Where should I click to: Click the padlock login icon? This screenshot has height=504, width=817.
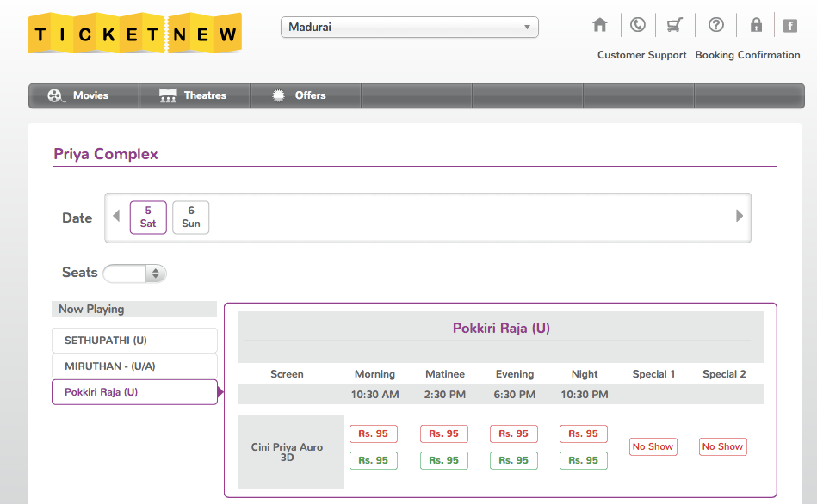coord(756,24)
